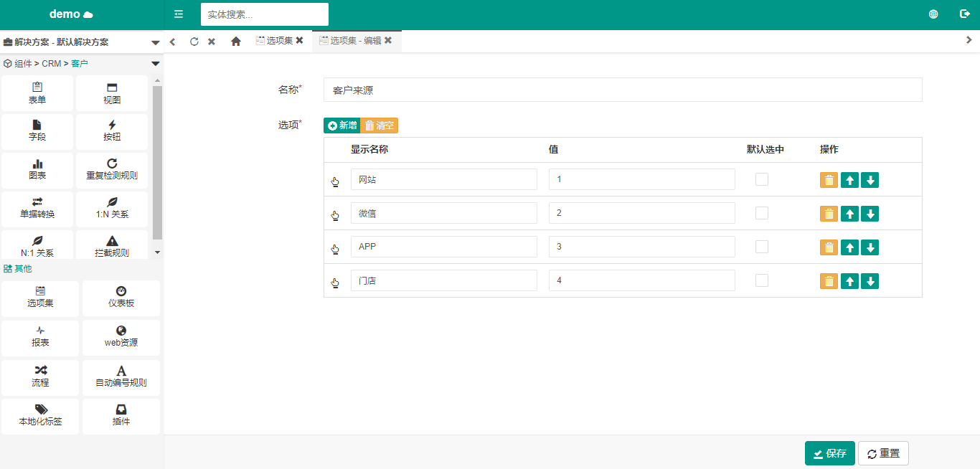980x469 pixels.
Task: Go back with the left tab arrow
Action: click(173, 42)
